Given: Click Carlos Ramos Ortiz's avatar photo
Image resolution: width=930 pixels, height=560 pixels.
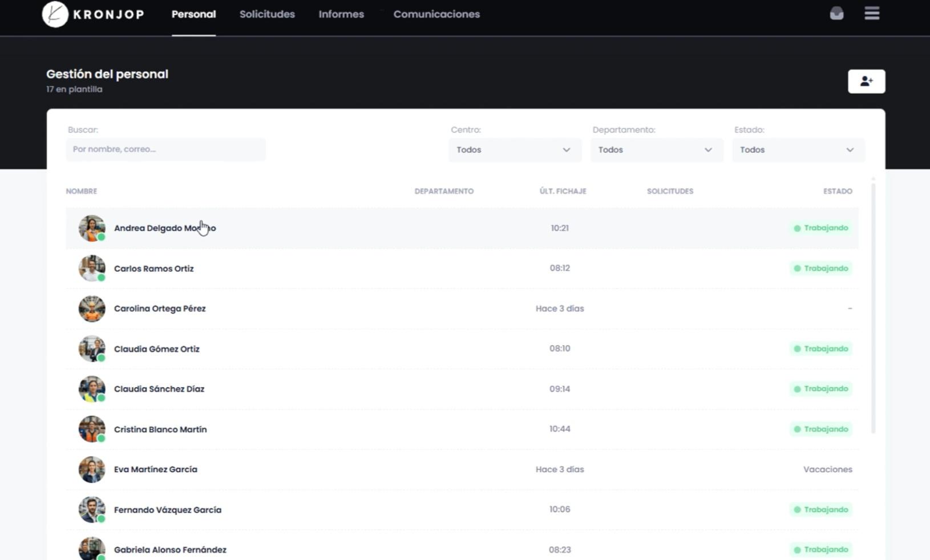Looking at the screenshot, I should 92,268.
